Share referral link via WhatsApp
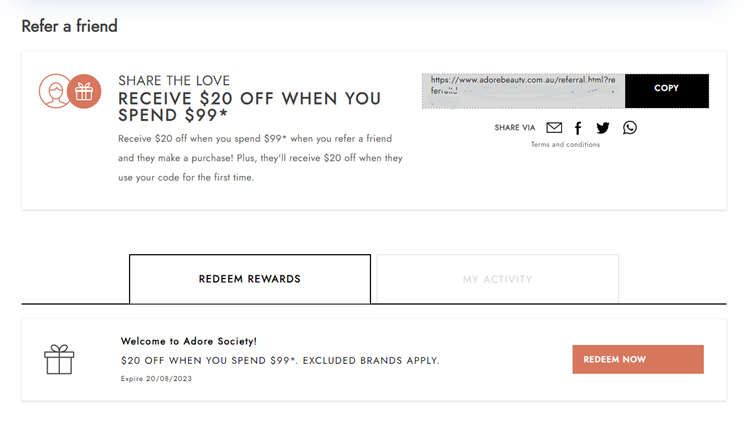The width and height of the screenshot is (752, 438). [630, 128]
